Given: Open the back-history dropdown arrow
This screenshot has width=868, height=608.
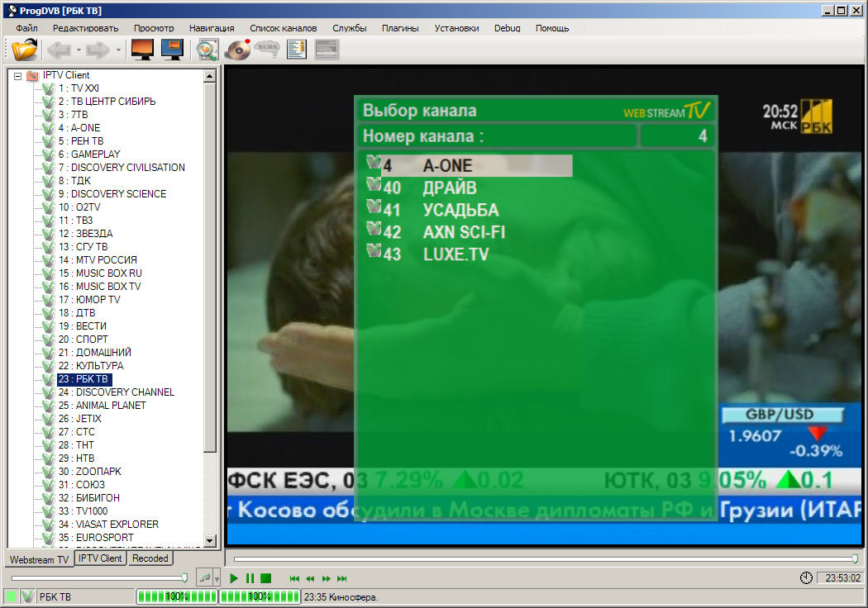Looking at the screenshot, I should [79, 50].
